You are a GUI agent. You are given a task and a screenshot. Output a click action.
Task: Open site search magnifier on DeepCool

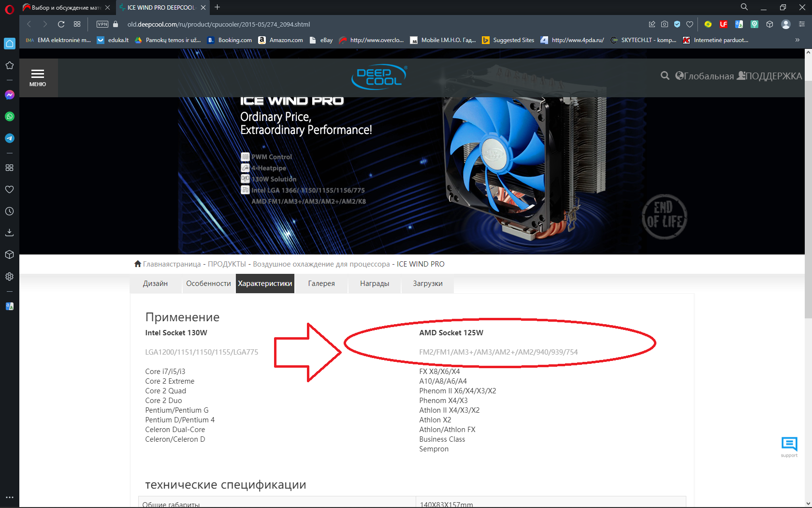tap(665, 75)
